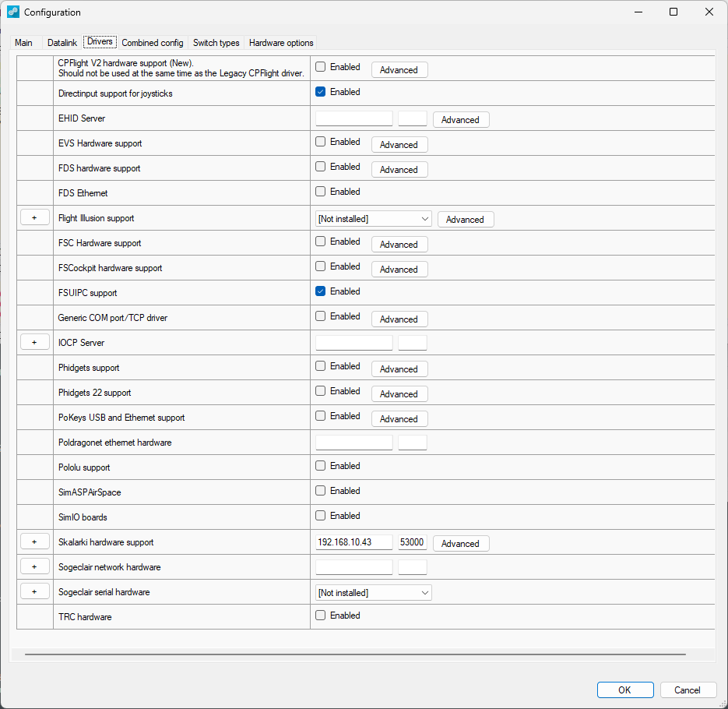
Task: Click Poldragonet ethernet address field
Action: (353, 443)
